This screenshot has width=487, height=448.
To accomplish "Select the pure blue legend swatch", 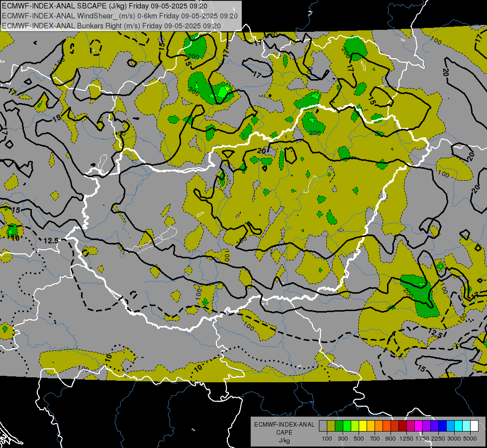I will coord(442,426).
